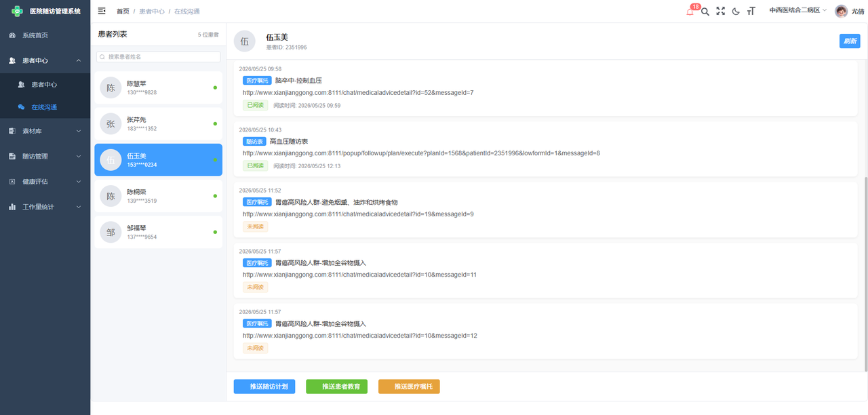The width and height of the screenshot is (868, 415).
Task: Select patient 邹福琴 in the list
Action: tap(158, 232)
